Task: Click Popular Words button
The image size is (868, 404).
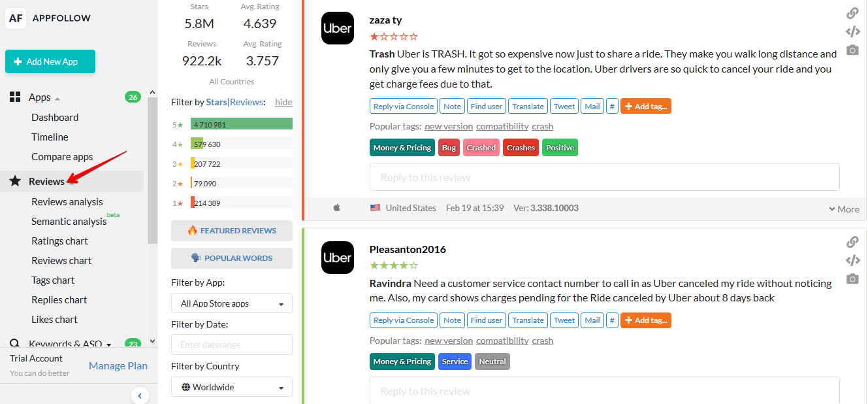Action: 232,258
